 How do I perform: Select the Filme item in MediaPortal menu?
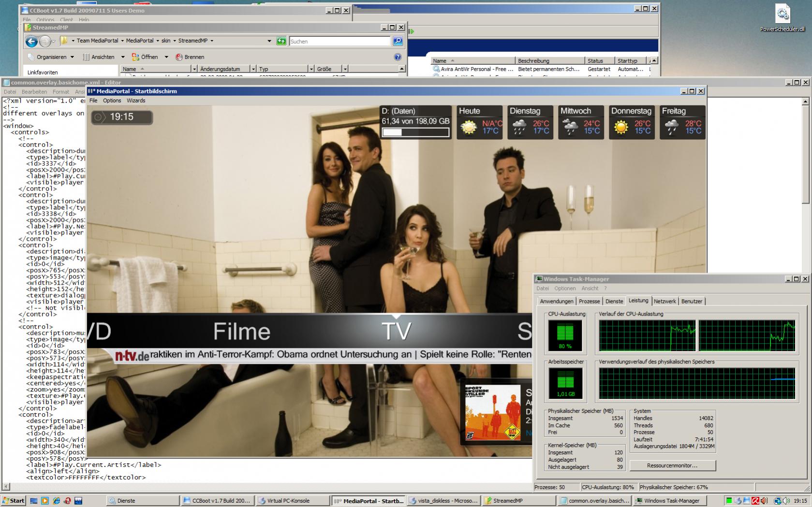click(241, 332)
